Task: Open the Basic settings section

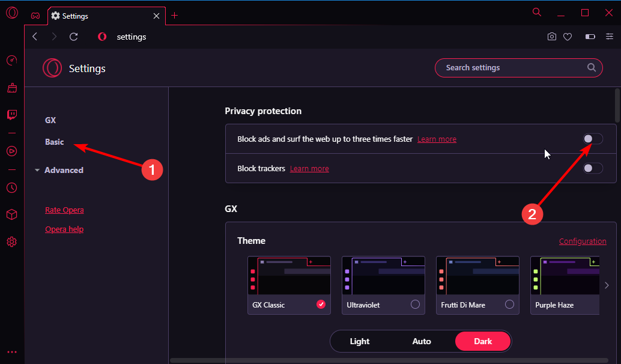Action: coord(54,142)
